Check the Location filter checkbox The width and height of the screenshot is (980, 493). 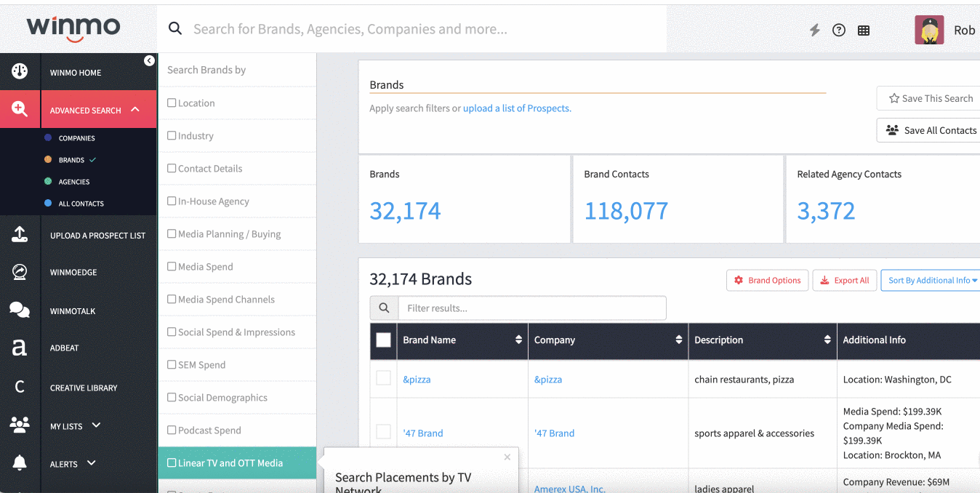click(172, 103)
